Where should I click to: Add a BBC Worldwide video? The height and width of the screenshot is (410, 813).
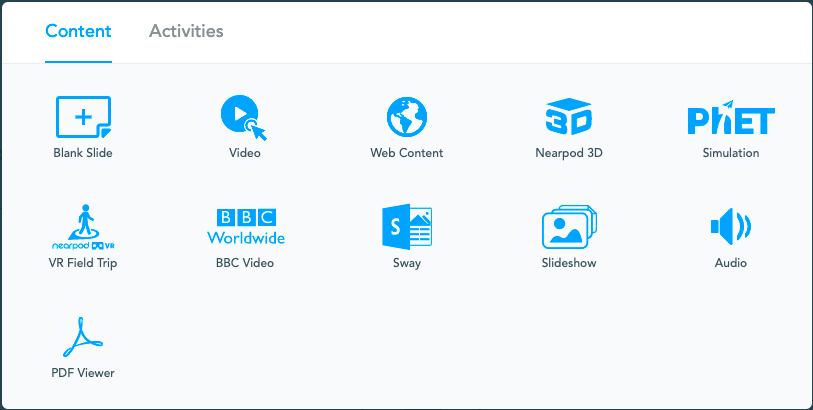tap(246, 226)
